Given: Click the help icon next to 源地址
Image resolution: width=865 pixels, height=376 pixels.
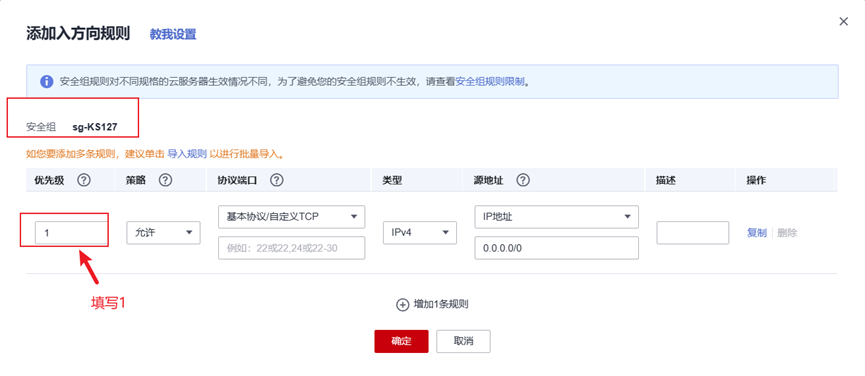Looking at the screenshot, I should point(523,180).
